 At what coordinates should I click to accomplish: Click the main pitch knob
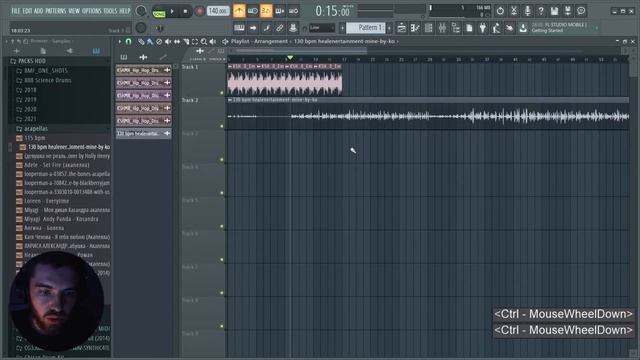pyautogui.click(x=141, y=28)
